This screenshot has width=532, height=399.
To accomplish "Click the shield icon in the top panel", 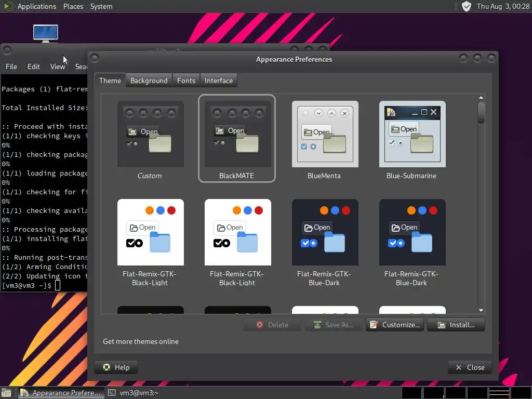I will coord(467,6).
